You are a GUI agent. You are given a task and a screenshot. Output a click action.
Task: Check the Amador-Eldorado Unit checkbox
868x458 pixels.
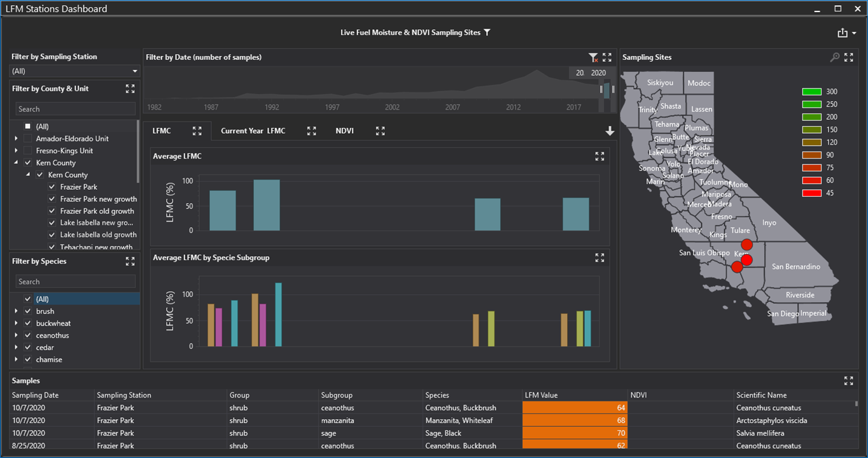[x=27, y=139]
